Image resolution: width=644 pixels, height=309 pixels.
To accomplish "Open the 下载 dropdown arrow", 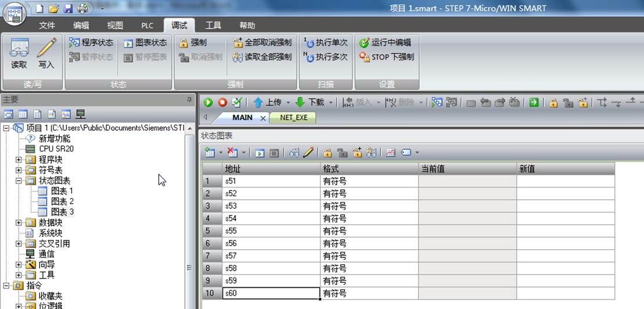I will (330, 102).
